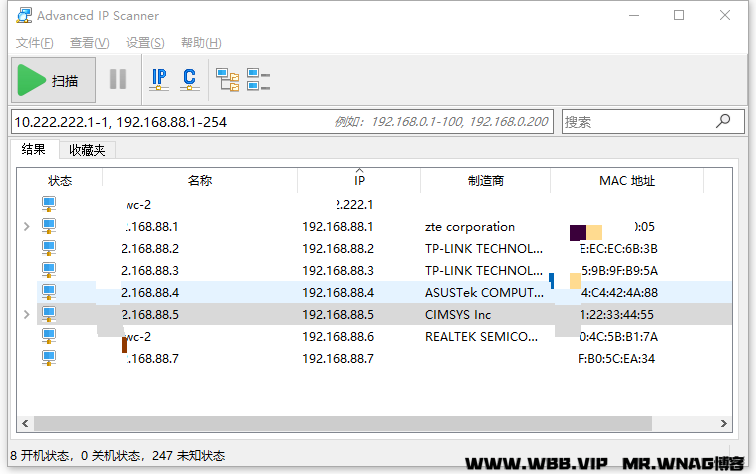This screenshot has height=474, width=756.
Task: Switch to the 收藏夹 tab
Action: (87, 150)
